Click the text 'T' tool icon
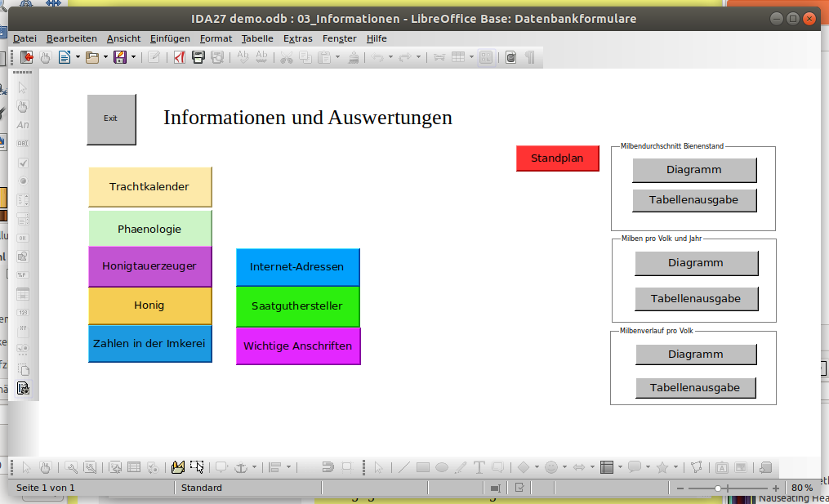 coord(479,467)
